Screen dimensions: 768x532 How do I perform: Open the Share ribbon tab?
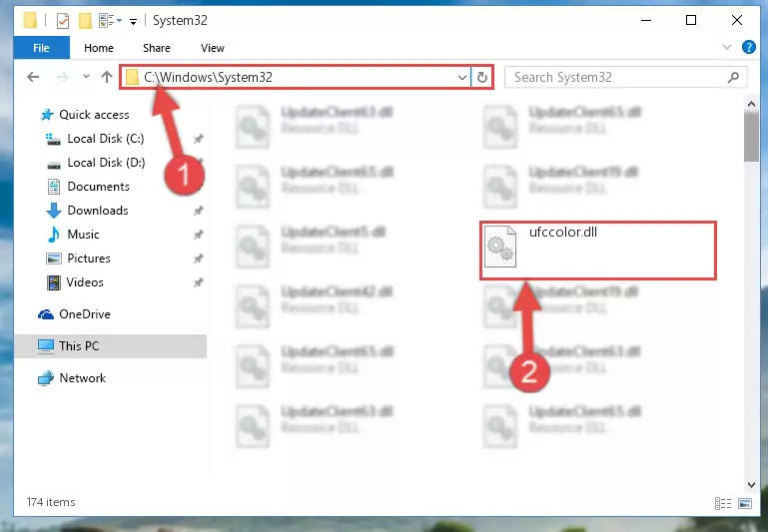[157, 48]
